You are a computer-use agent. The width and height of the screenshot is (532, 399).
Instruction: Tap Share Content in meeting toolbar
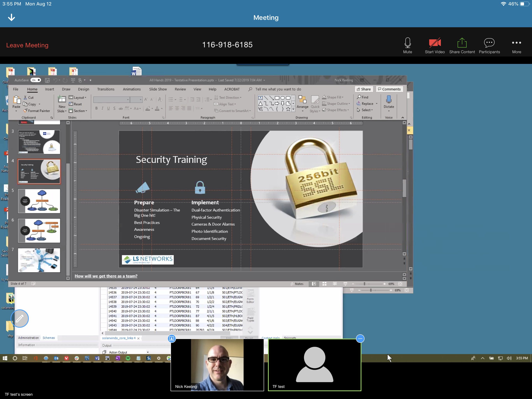pyautogui.click(x=462, y=46)
